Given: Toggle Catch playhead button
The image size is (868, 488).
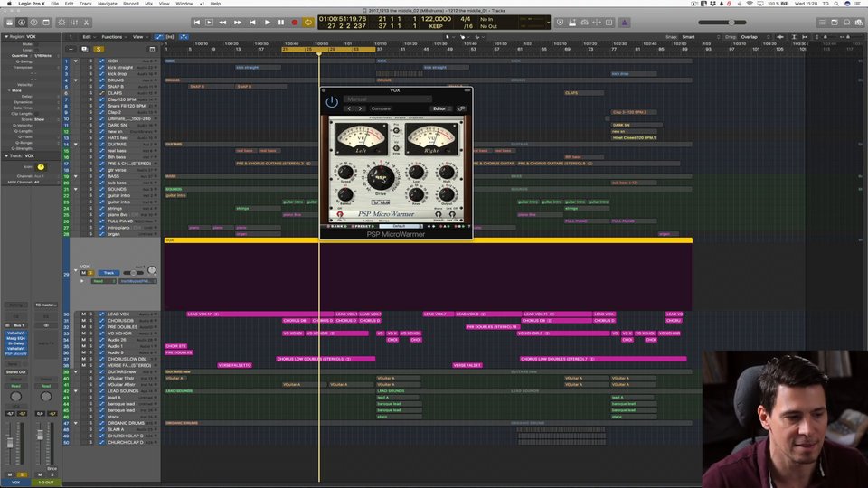Looking at the screenshot, I should (x=184, y=37).
